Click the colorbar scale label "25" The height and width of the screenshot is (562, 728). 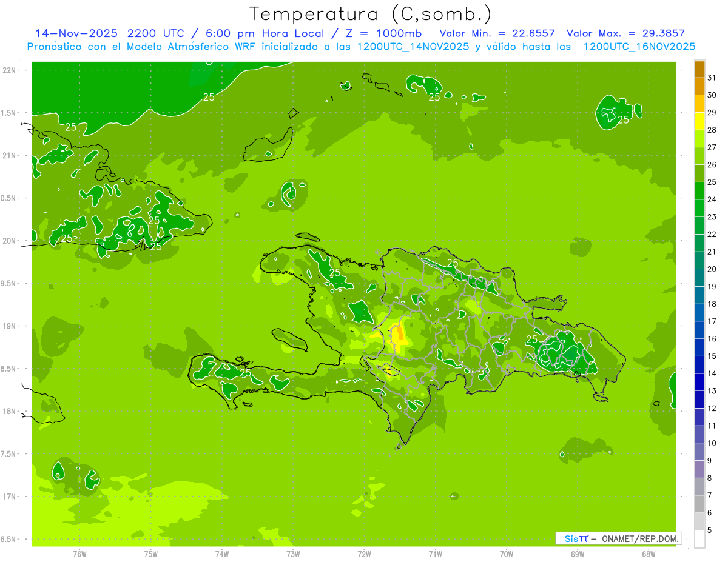[712, 182]
